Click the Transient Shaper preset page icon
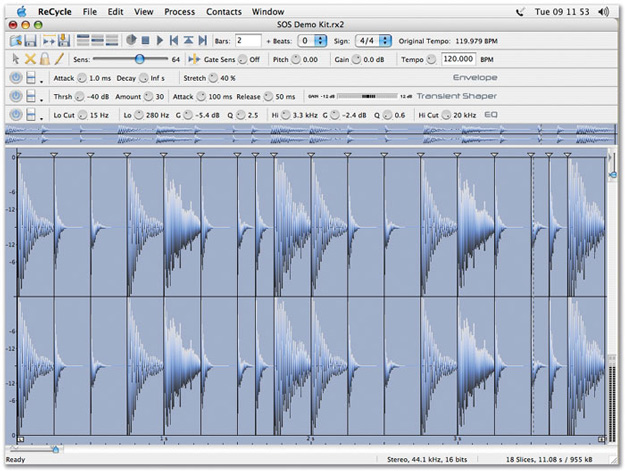625x471 pixels. 31,96
